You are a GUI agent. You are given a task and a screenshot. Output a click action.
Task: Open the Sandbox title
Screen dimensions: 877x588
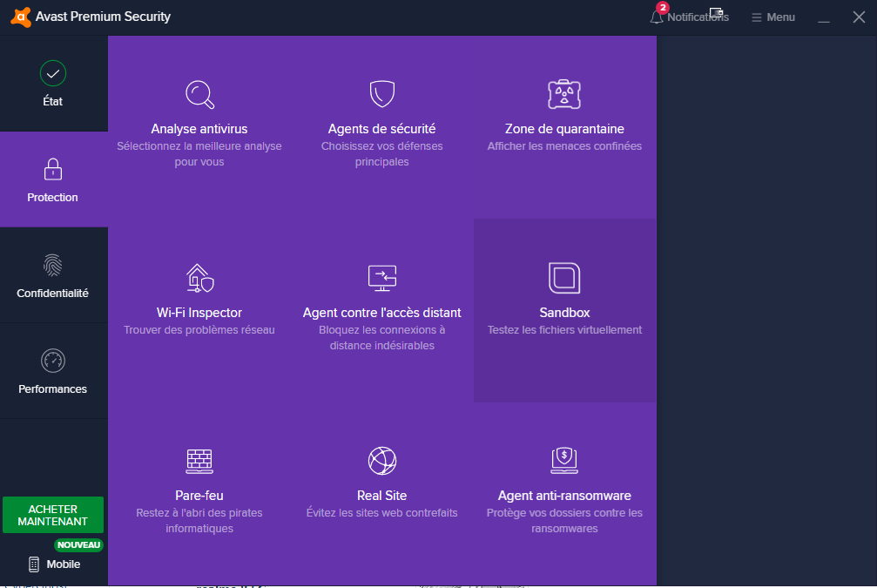point(564,312)
